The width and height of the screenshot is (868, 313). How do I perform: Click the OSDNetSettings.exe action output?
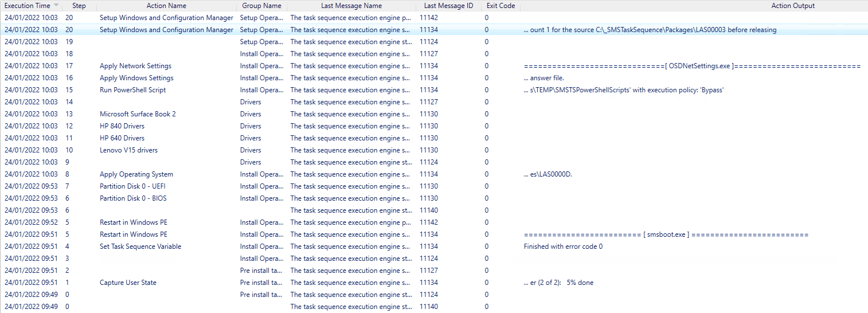tap(692, 66)
